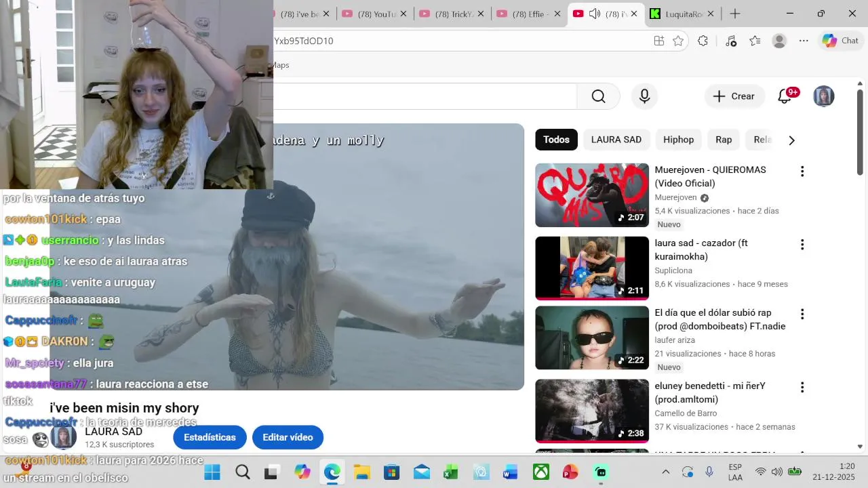Add page to favorites with star icon
Screen dimensions: 868x488
click(678, 41)
